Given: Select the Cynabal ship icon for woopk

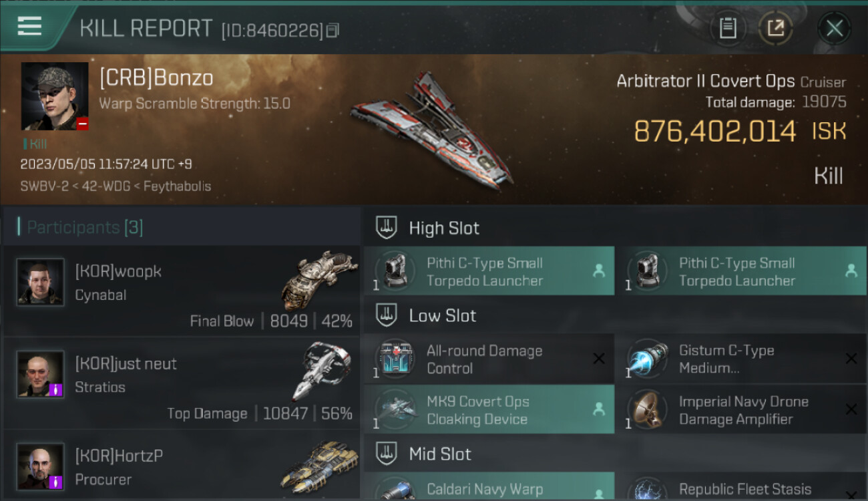Looking at the screenshot, I should coord(319,279).
